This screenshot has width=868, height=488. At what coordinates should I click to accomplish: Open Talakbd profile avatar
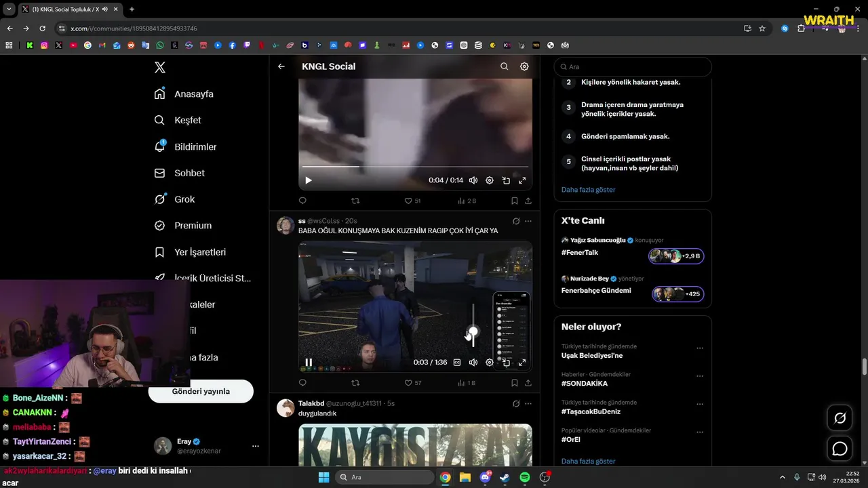coord(285,408)
